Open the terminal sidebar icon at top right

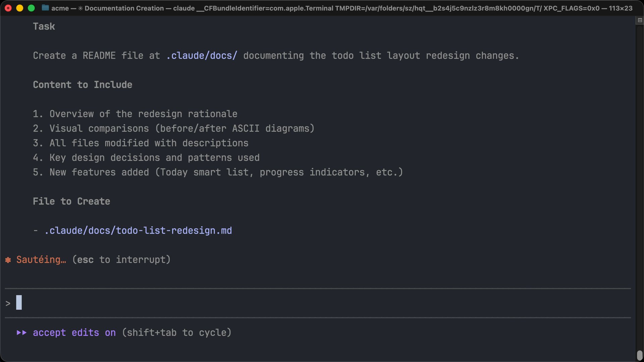coord(640,20)
